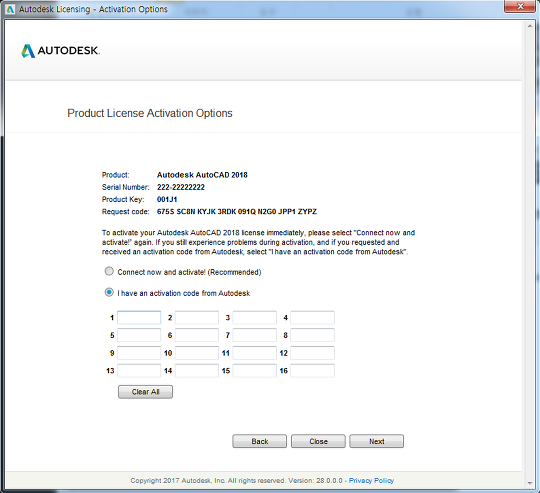Click the Clear All button
The height and width of the screenshot is (493, 540).
coord(145,392)
